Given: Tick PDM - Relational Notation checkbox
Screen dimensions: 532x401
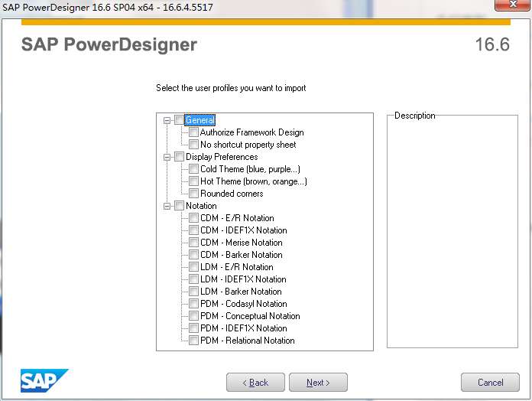Looking at the screenshot, I should coord(193,341).
